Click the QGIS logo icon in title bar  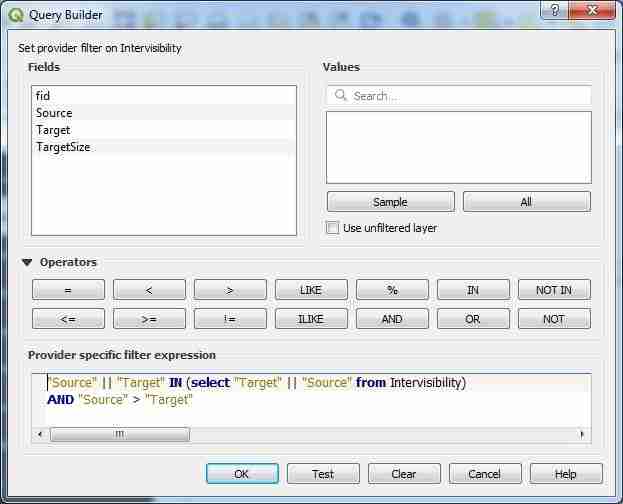(15, 15)
